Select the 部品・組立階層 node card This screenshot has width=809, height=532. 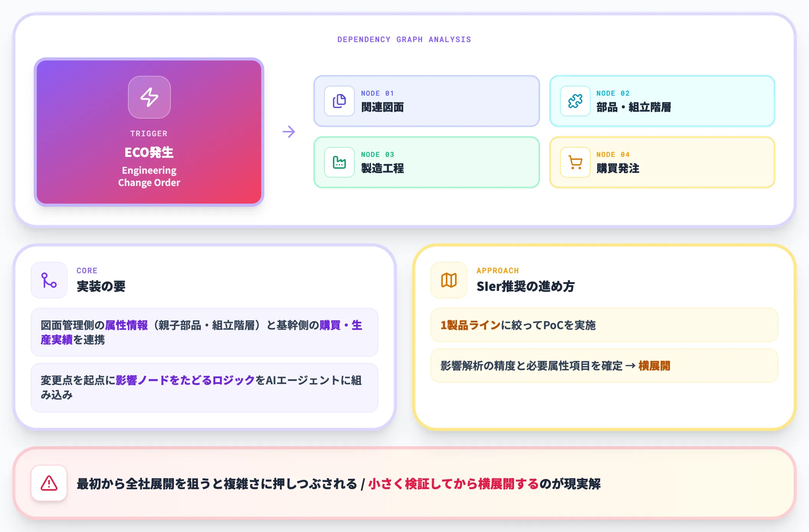tap(662, 101)
